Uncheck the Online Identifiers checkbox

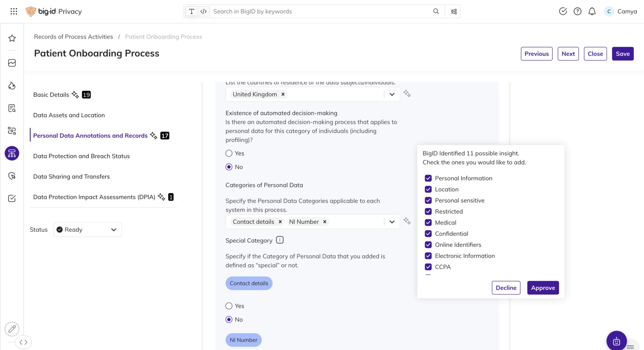point(428,245)
